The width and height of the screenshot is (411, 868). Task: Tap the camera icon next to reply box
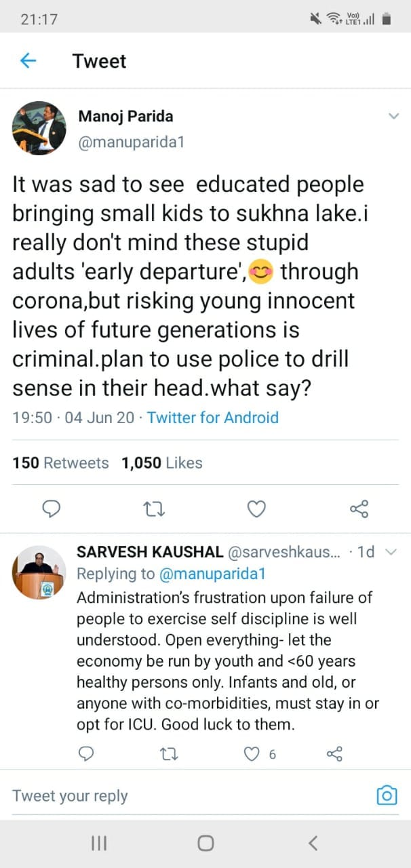click(386, 795)
